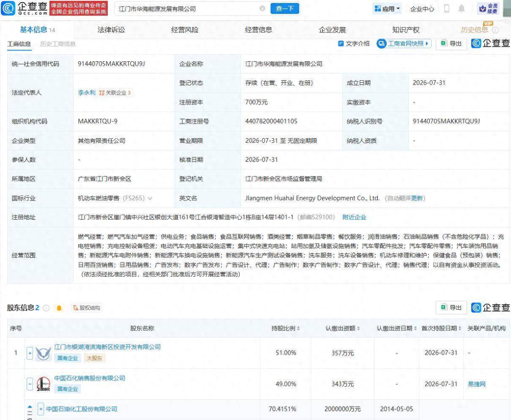The height and width of the screenshot is (420, 511).
Task: Click the 关联企业 3 icon badge
Action: (115, 93)
